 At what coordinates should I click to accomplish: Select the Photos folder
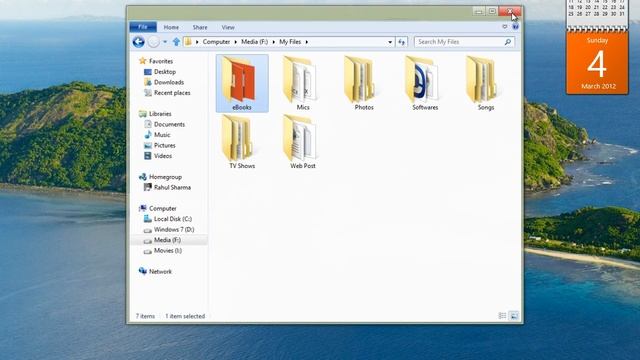click(364, 83)
